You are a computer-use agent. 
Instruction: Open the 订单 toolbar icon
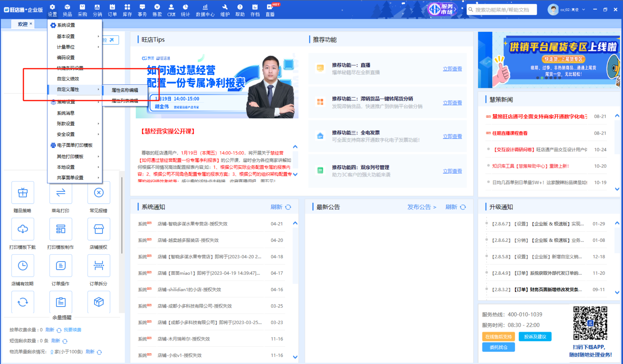coord(112,10)
